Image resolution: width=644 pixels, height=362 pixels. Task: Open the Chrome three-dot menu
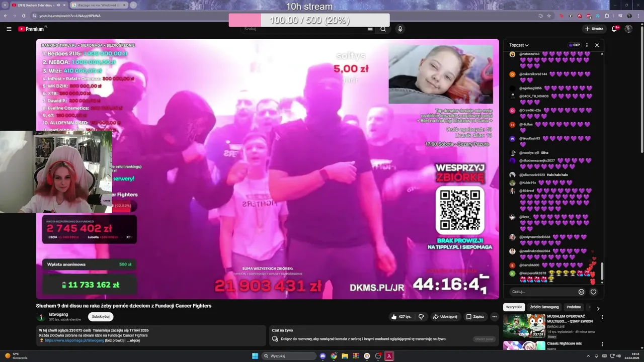(x=638, y=16)
